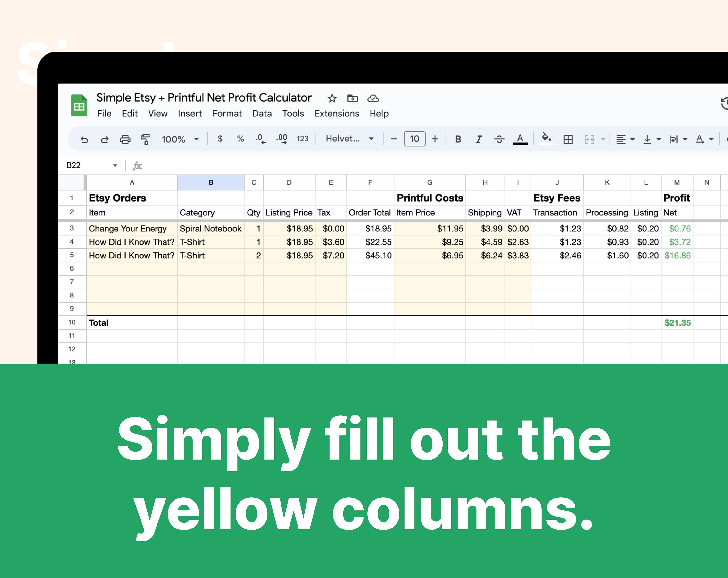Select the paint format roller icon

[145, 139]
